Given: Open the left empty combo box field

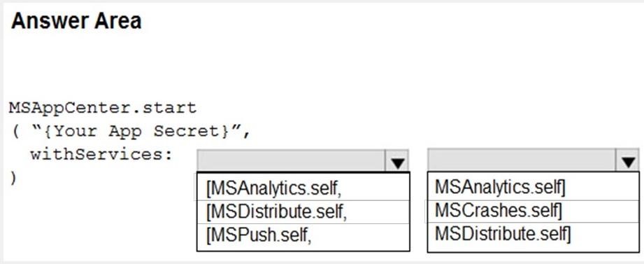Looking at the screenshot, I should click(291, 161).
